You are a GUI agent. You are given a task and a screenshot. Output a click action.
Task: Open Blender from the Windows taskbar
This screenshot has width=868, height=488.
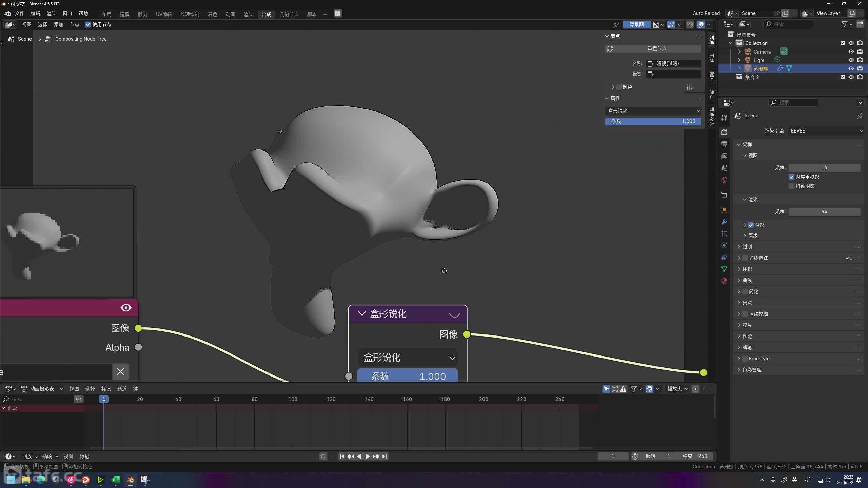click(131, 480)
